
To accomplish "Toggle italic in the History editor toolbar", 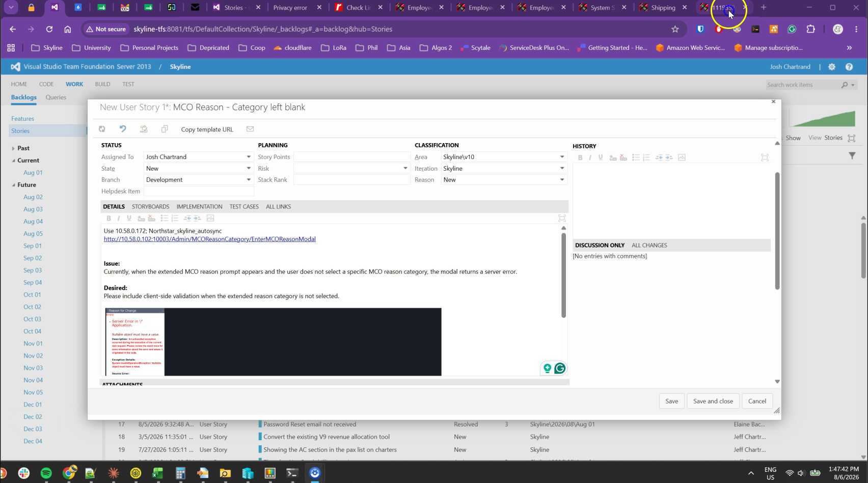I will pos(590,157).
